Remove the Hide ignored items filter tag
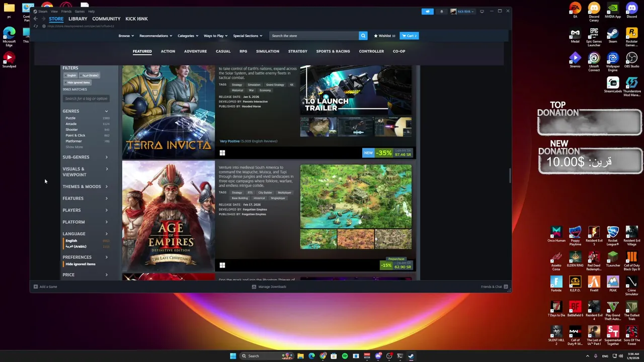The width and height of the screenshot is (644, 362). pyautogui.click(x=78, y=82)
